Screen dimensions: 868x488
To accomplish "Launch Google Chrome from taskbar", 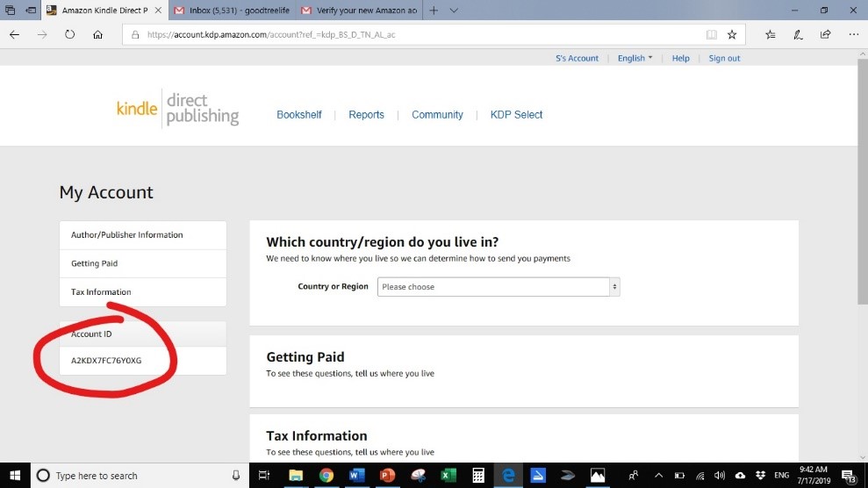I will (x=326, y=476).
